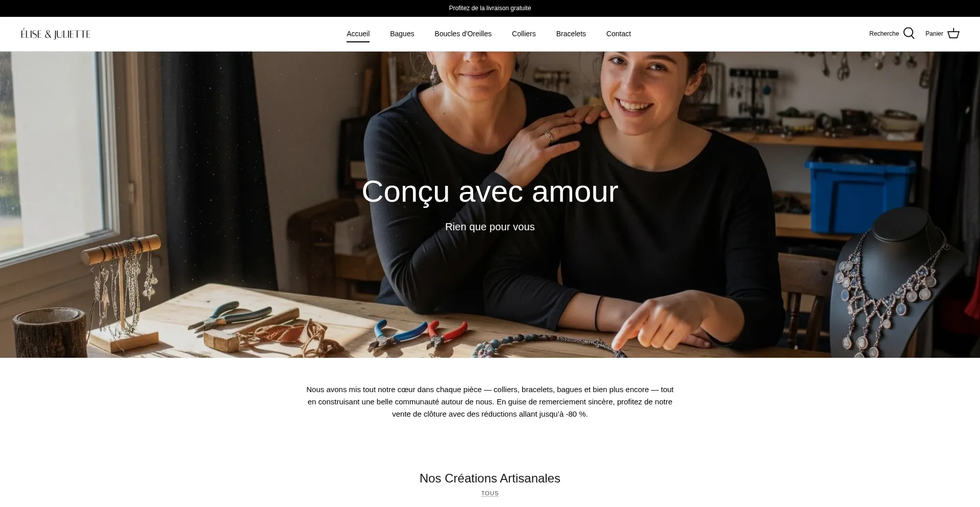Select the Colliers menu item
980x507 pixels.
(524, 34)
